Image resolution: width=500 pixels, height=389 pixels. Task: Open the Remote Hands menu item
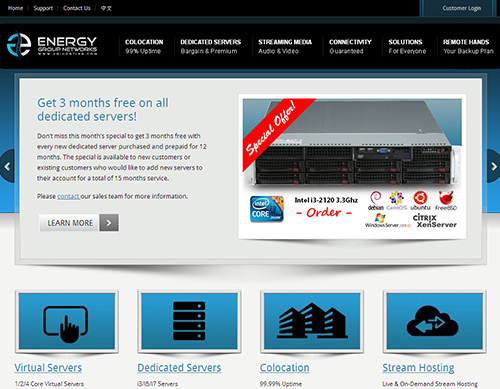pos(468,46)
